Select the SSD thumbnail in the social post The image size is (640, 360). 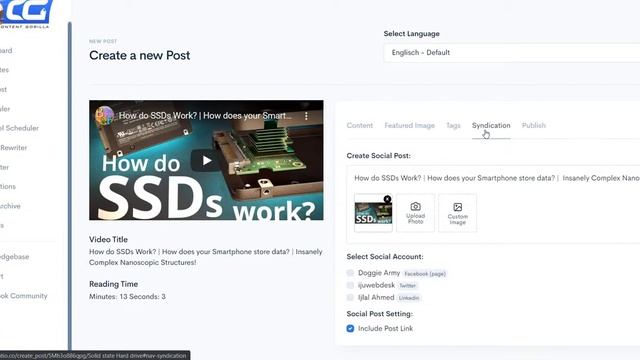click(x=373, y=213)
